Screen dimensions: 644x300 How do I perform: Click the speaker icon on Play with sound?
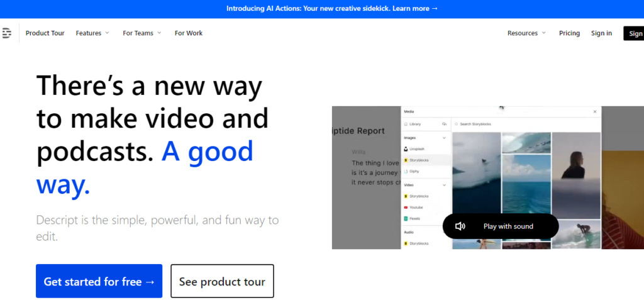[460, 226]
